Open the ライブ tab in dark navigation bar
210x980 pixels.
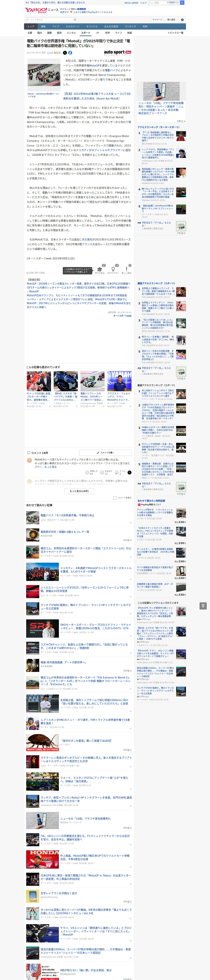tap(56, 27)
